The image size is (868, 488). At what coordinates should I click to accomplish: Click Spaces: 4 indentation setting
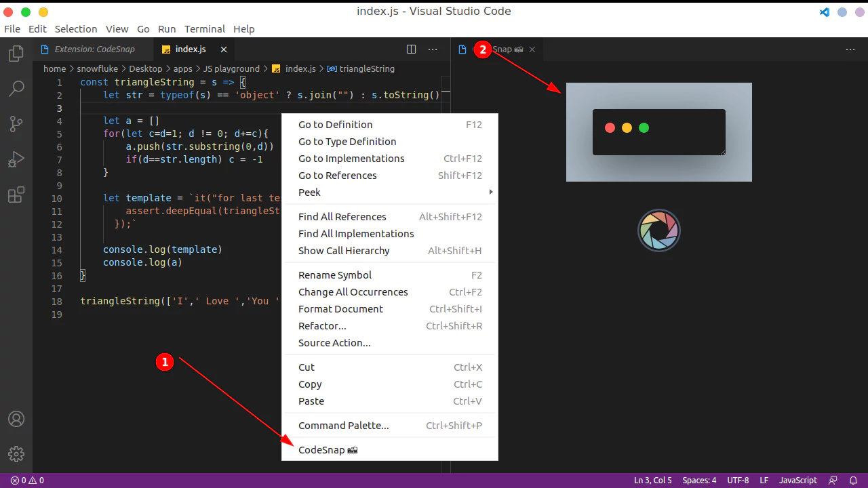(x=699, y=481)
